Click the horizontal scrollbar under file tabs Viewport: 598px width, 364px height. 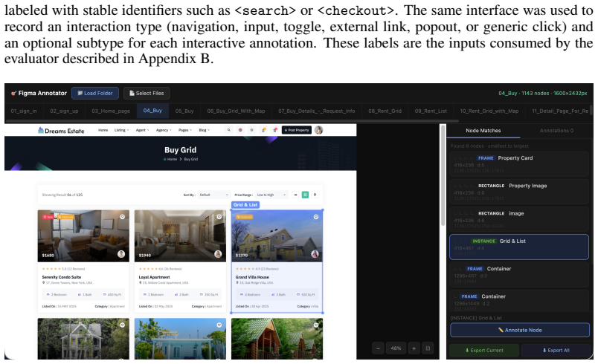pyautogui.click(x=232, y=121)
